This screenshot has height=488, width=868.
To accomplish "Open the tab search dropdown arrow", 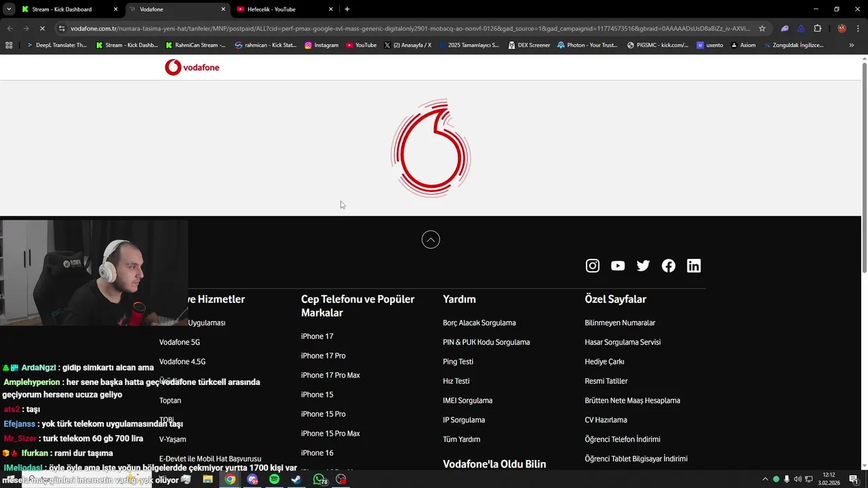I will pos(9,9).
